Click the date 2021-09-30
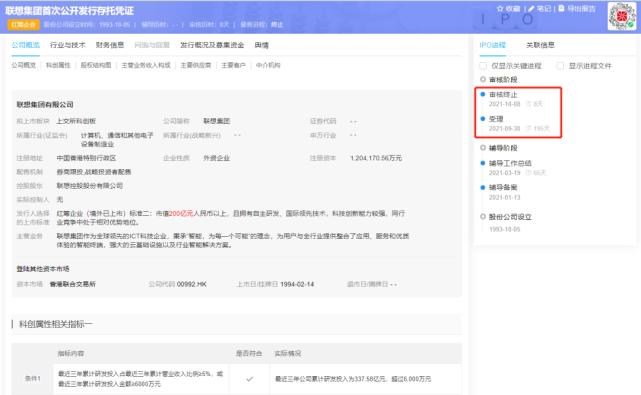The height and width of the screenshot is (395, 641). coord(504,128)
